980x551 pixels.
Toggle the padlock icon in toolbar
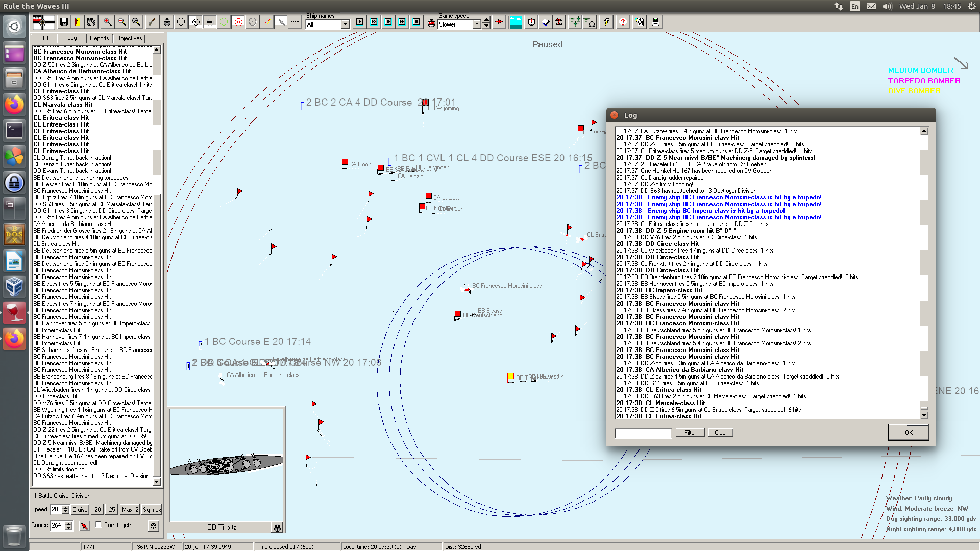click(167, 22)
